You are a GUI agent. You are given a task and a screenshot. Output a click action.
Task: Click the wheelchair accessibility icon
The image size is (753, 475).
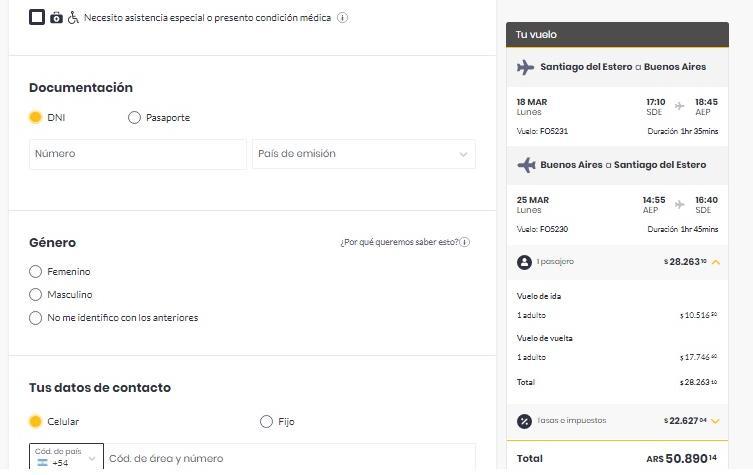[x=73, y=18]
